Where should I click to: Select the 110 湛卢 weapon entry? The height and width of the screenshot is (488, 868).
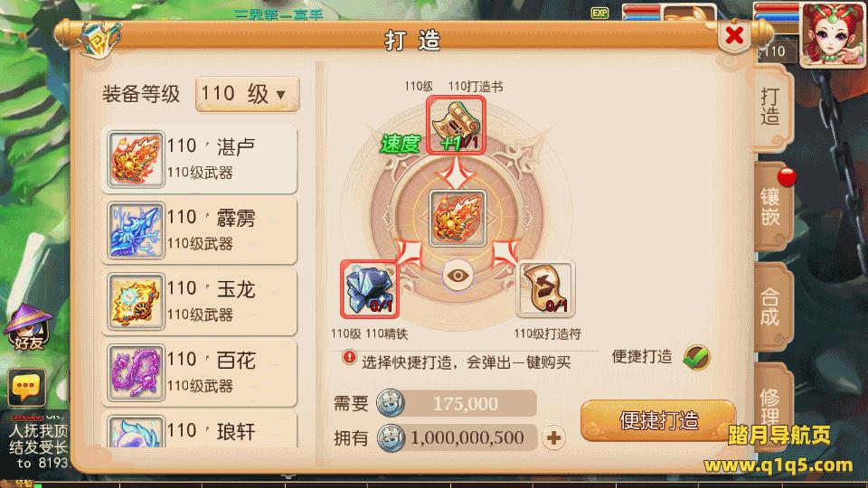pos(199,159)
